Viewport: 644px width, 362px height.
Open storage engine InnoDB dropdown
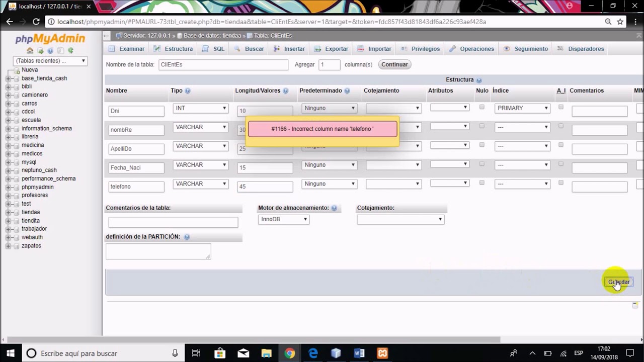coord(283,219)
